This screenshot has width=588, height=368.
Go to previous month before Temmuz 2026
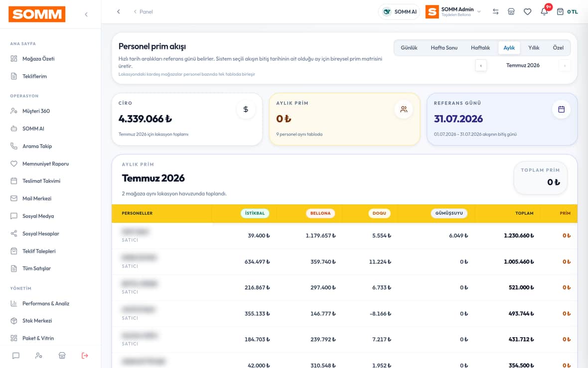(481, 66)
